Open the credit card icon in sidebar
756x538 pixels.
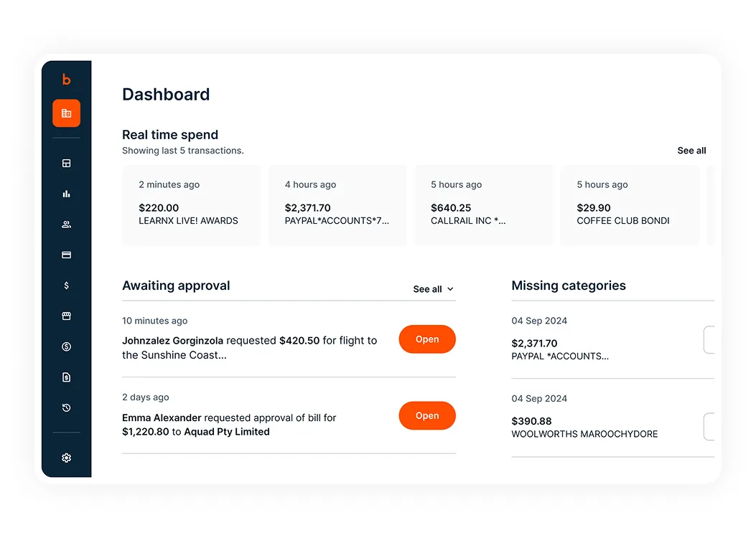(66, 255)
